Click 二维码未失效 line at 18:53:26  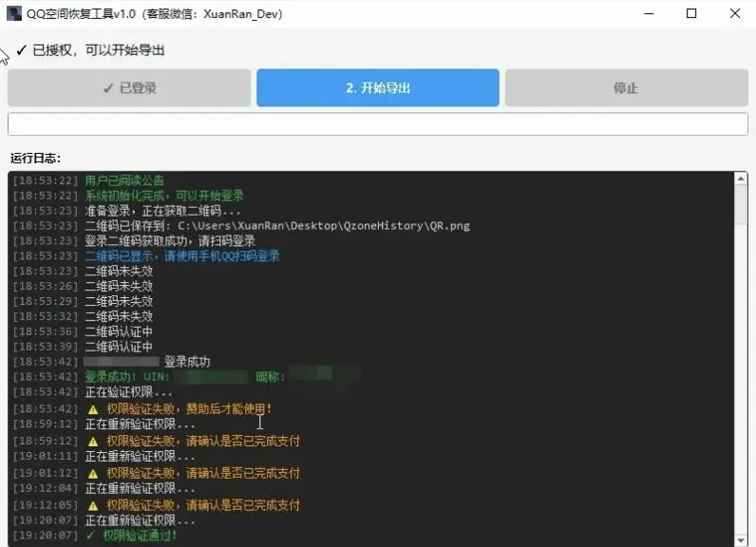pyautogui.click(x=119, y=286)
